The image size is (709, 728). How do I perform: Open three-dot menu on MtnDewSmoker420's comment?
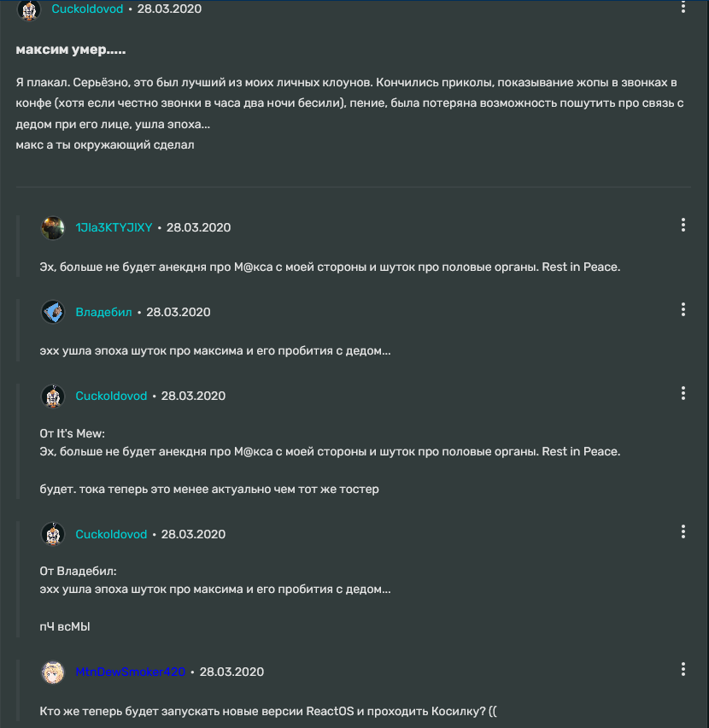click(683, 669)
